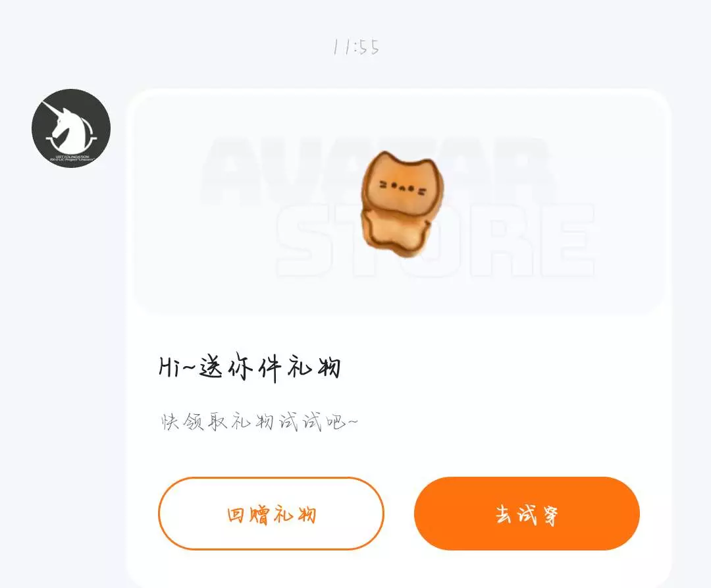Tap the 11:55 message timestamp
Image resolution: width=711 pixels, height=588 pixels.
pos(356,47)
